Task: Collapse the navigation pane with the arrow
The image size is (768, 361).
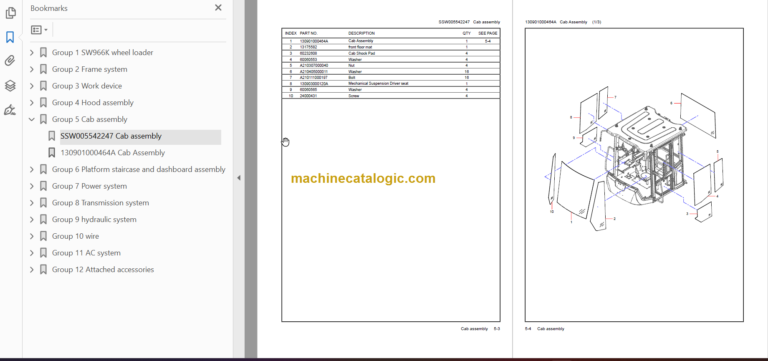Action: 239,178
